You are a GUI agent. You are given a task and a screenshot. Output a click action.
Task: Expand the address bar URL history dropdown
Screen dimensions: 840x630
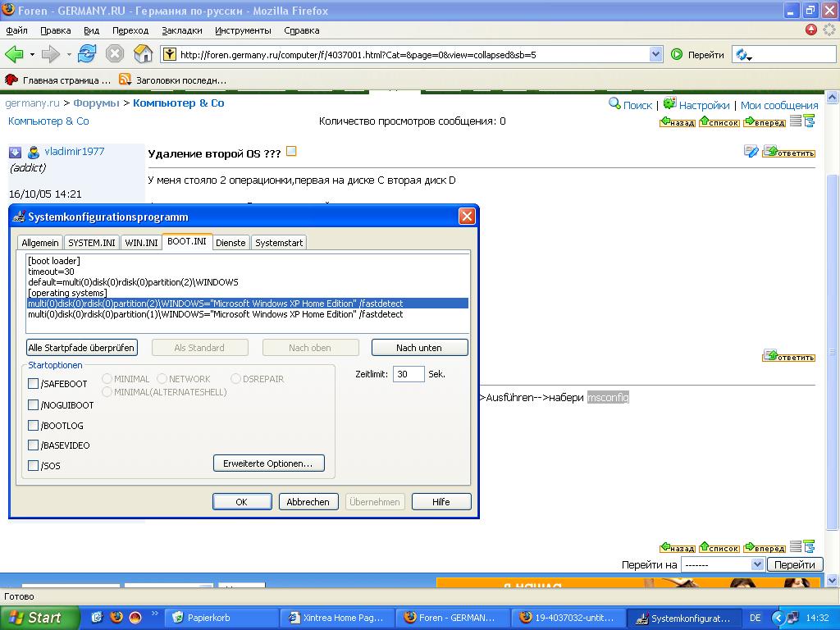655,54
